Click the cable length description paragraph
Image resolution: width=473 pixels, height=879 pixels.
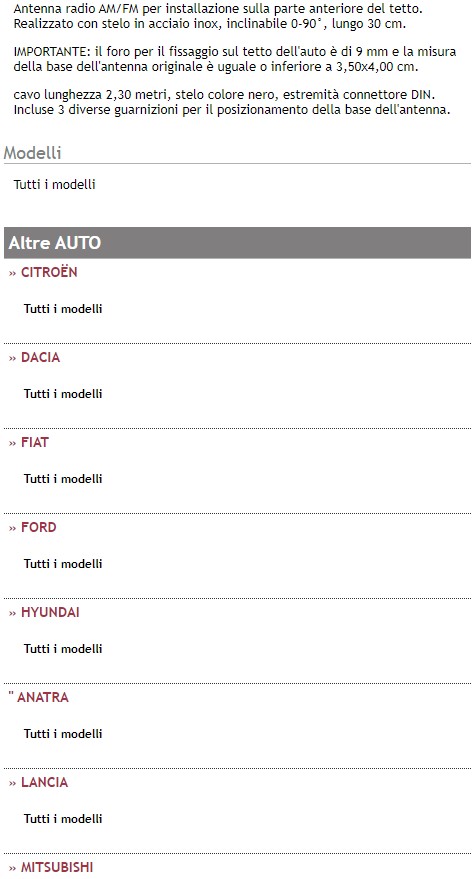click(232, 102)
